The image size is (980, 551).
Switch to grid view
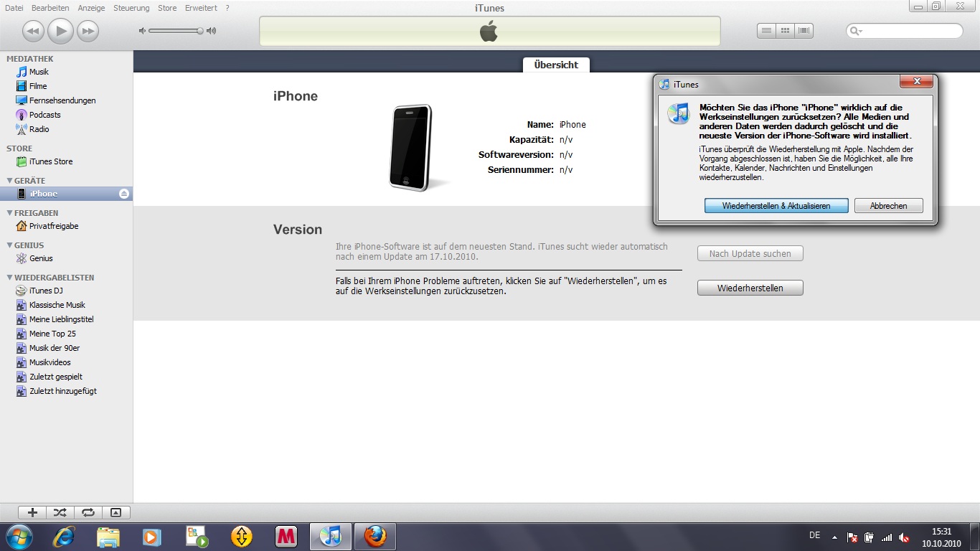[x=786, y=31]
